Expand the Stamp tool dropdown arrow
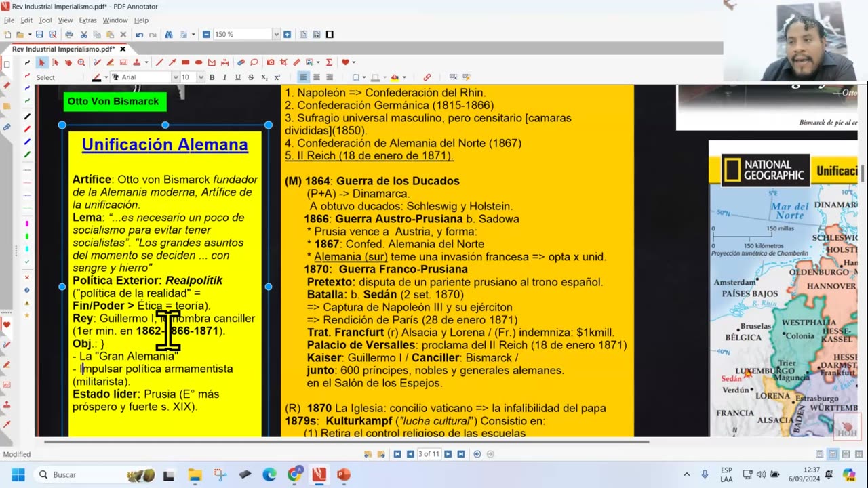868x488 pixels. click(x=146, y=62)
